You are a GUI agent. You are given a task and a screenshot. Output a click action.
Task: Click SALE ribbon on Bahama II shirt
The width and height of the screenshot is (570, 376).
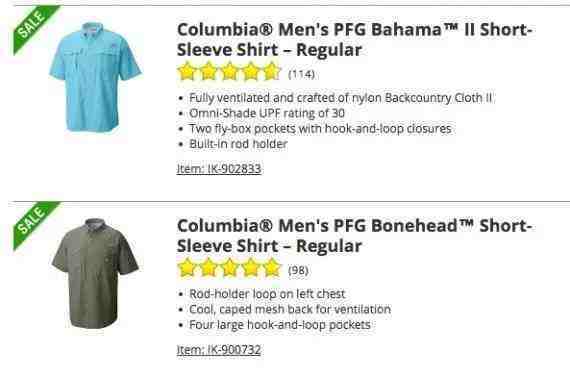35,28
